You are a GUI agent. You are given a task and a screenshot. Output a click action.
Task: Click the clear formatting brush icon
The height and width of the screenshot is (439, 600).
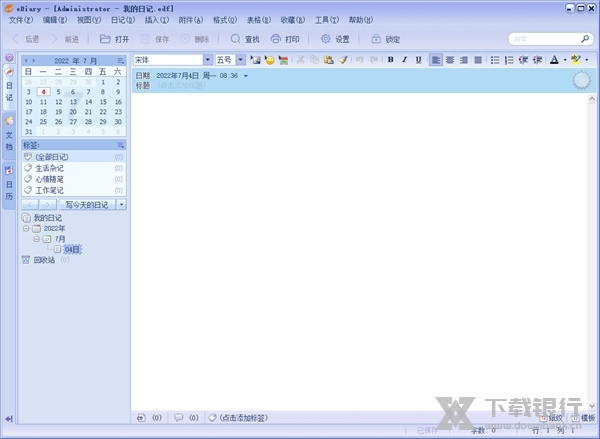tap(343, 60)
